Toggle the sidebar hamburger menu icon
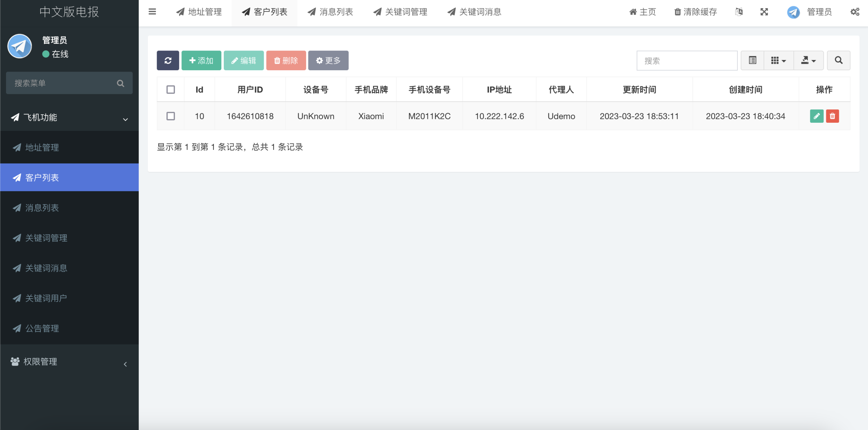Viewport: 868px width, 430px height. pyautogui.click(x=152, y=12)
